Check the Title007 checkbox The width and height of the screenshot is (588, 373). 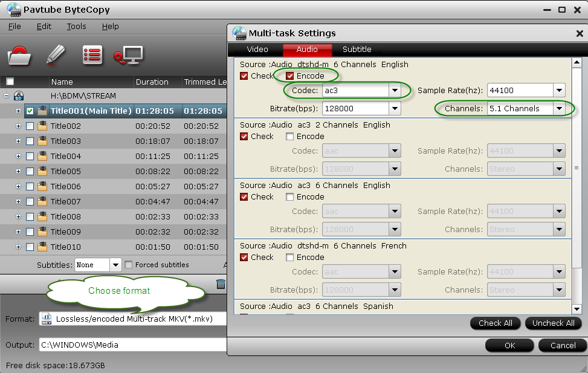[x=30, y=201]
